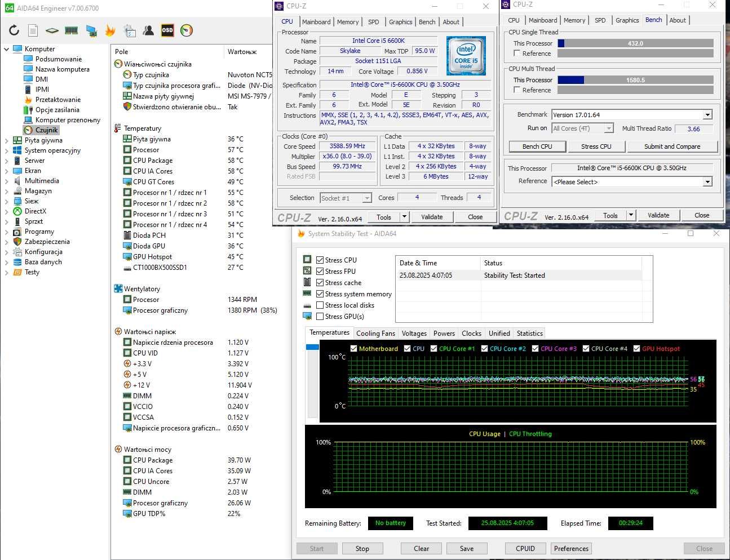Screen dimensions: 730x560
Task: Click the Stress FPU percent icon
Action: tap(307, 271)
